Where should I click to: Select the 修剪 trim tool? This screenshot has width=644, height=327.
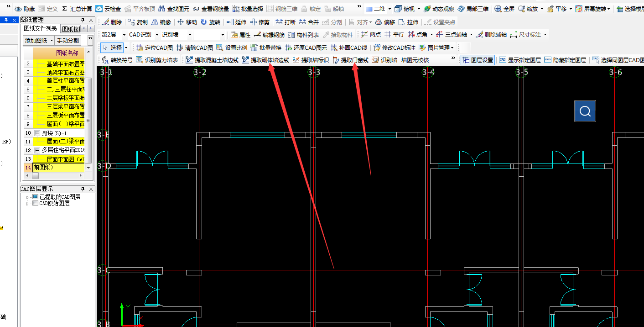(260, 22)
